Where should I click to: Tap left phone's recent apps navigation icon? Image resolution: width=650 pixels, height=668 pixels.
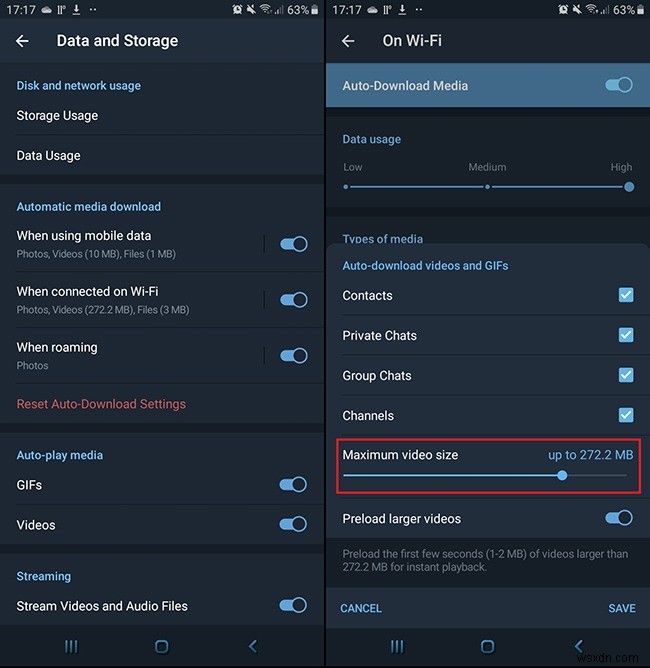click(x=71, y=646)
